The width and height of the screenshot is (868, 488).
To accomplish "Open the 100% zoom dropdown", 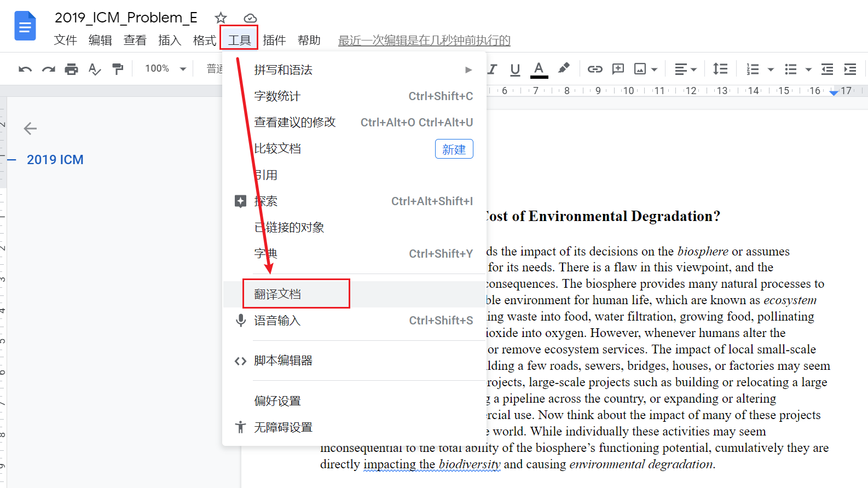I will (x=165, y=68).
